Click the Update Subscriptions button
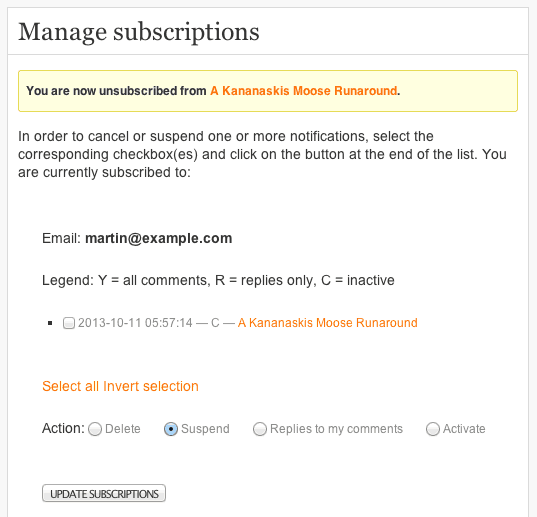 pyautogui.click(x=104, y=493)
